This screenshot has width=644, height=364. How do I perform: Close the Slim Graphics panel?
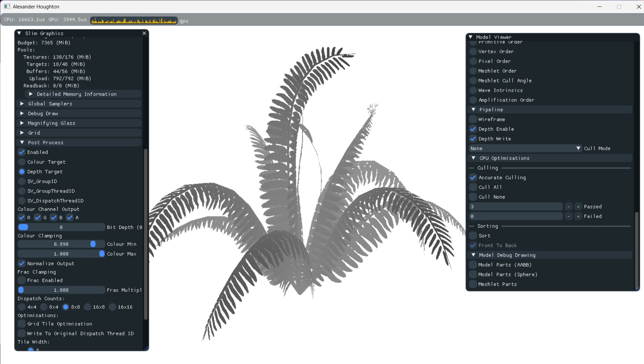(144, 33)
